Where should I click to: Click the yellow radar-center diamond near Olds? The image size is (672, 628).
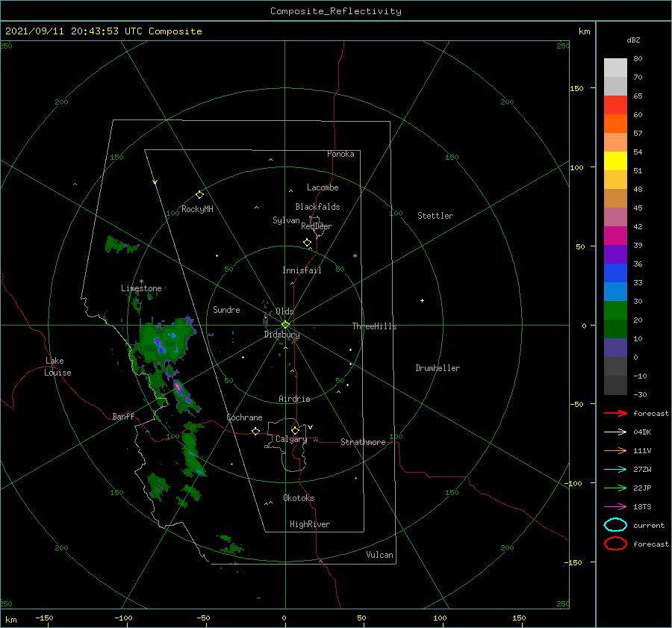285,325
